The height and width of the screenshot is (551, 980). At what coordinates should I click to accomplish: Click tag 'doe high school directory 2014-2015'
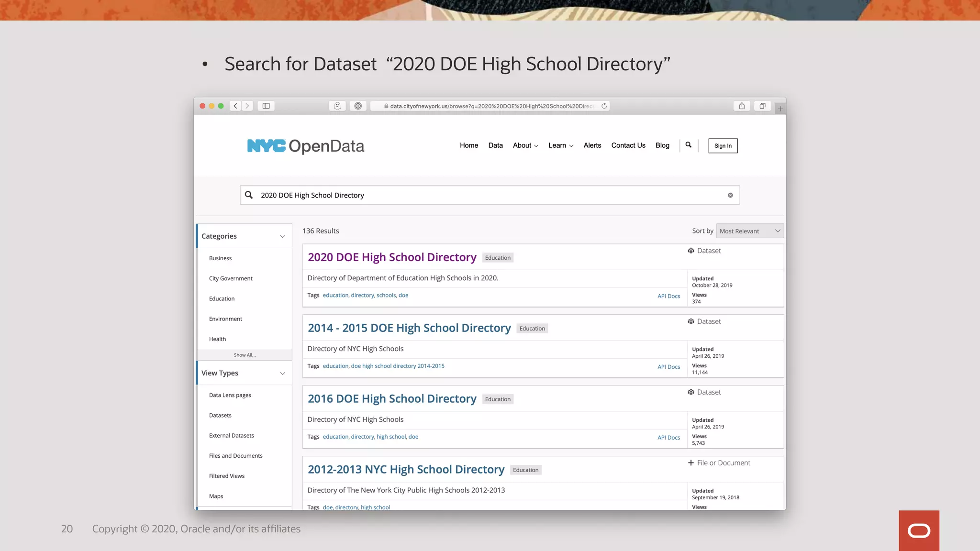(x=398, y=366)
